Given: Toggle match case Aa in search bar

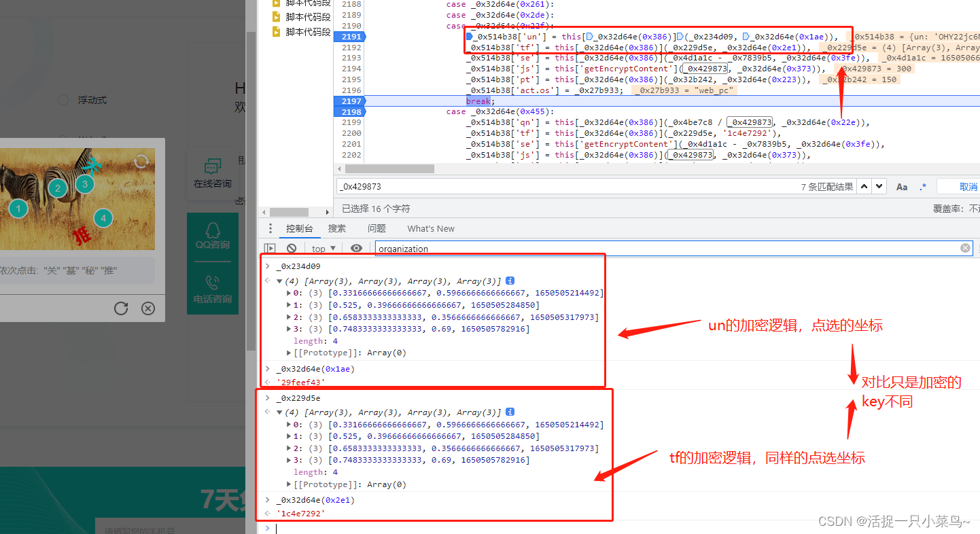Looking at the screenshot, I should 902,187.
